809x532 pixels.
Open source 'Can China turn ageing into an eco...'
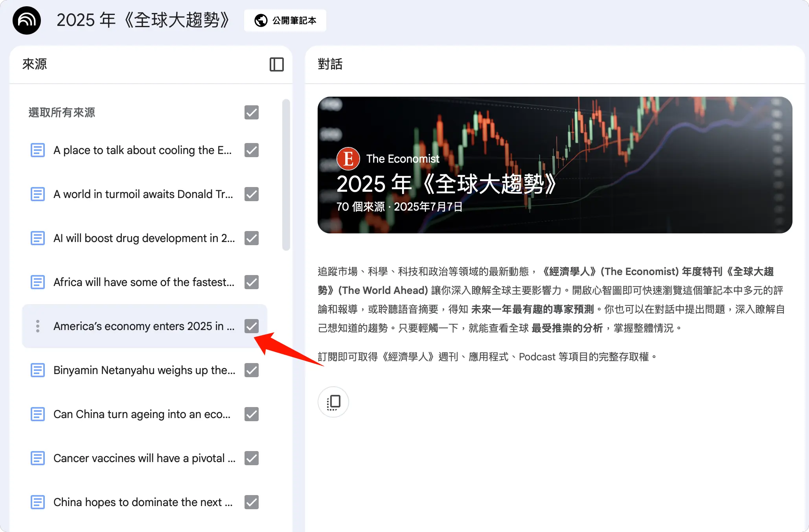click(x=142, y=414)
